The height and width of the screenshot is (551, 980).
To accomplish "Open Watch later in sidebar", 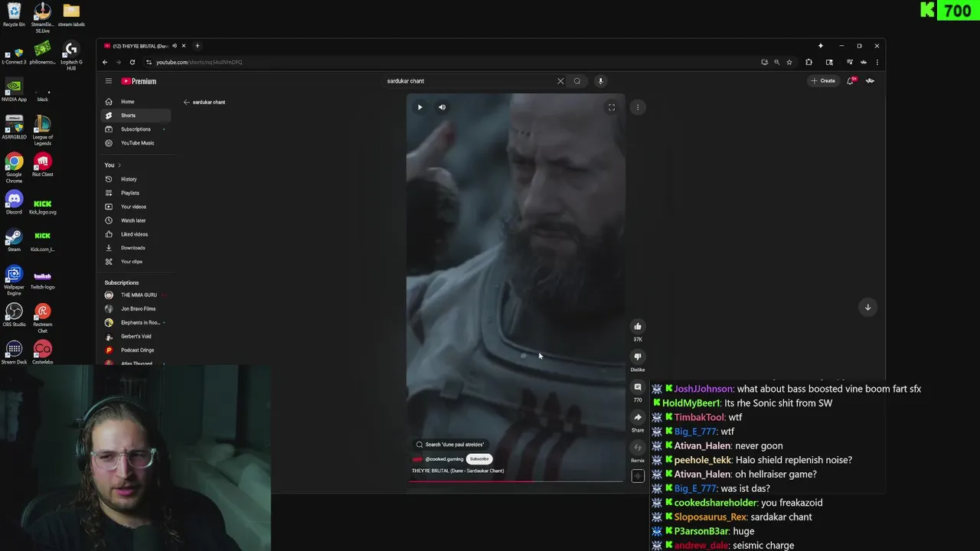I will 136,220.
